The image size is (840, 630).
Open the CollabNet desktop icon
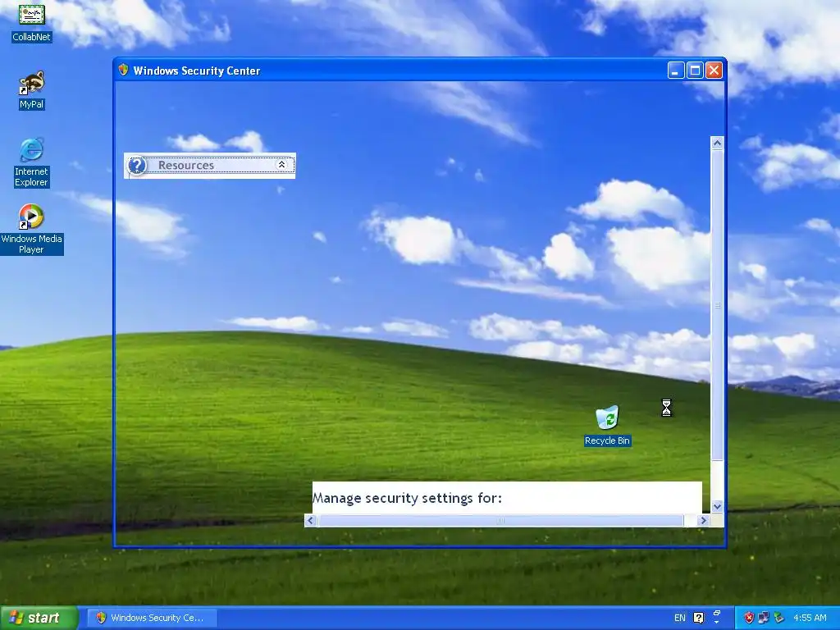pos(32,22)
